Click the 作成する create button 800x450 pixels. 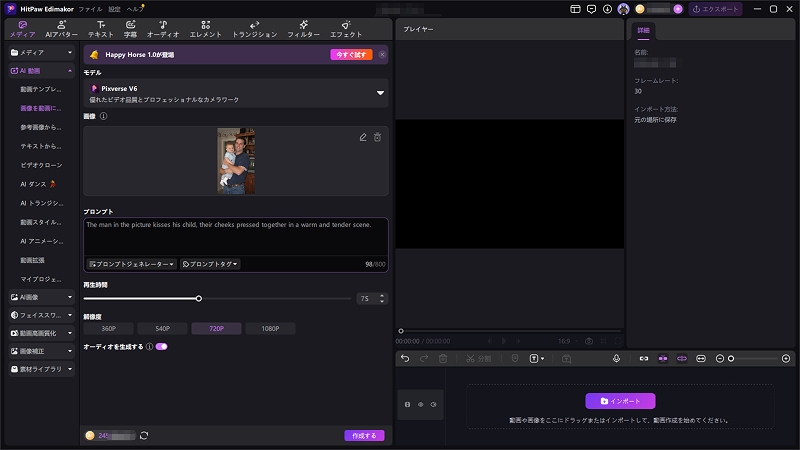(x=364, y=435)
